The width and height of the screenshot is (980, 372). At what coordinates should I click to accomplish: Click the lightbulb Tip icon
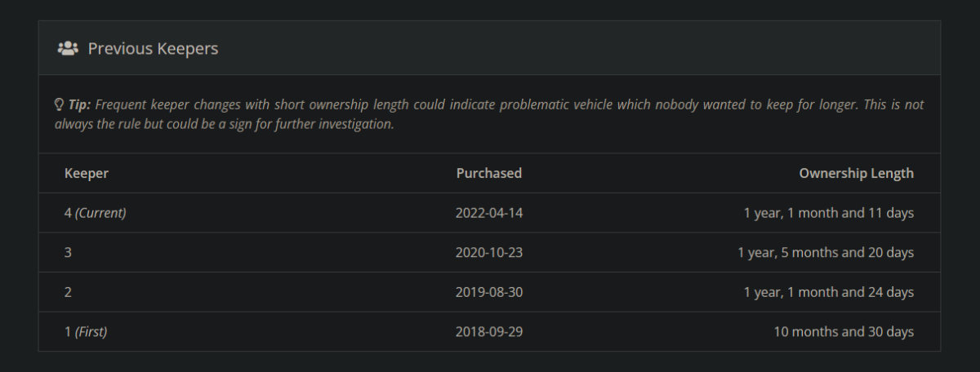click(59, 105)
